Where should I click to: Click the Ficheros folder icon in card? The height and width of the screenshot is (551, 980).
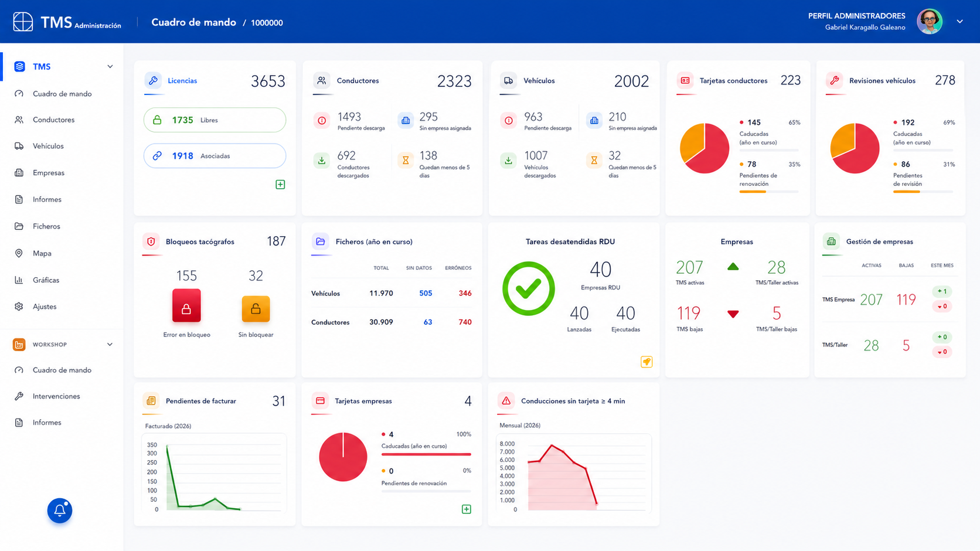[x=320, y=242]
